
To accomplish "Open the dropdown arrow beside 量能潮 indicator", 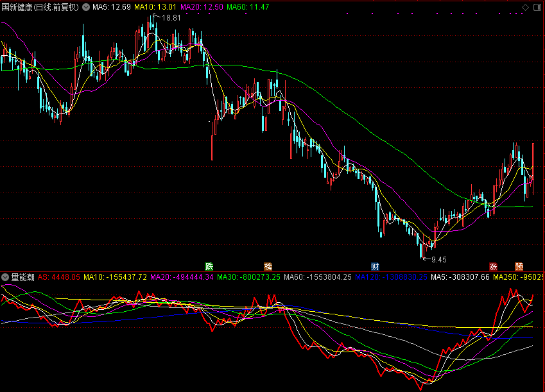I will pos(5,277).
